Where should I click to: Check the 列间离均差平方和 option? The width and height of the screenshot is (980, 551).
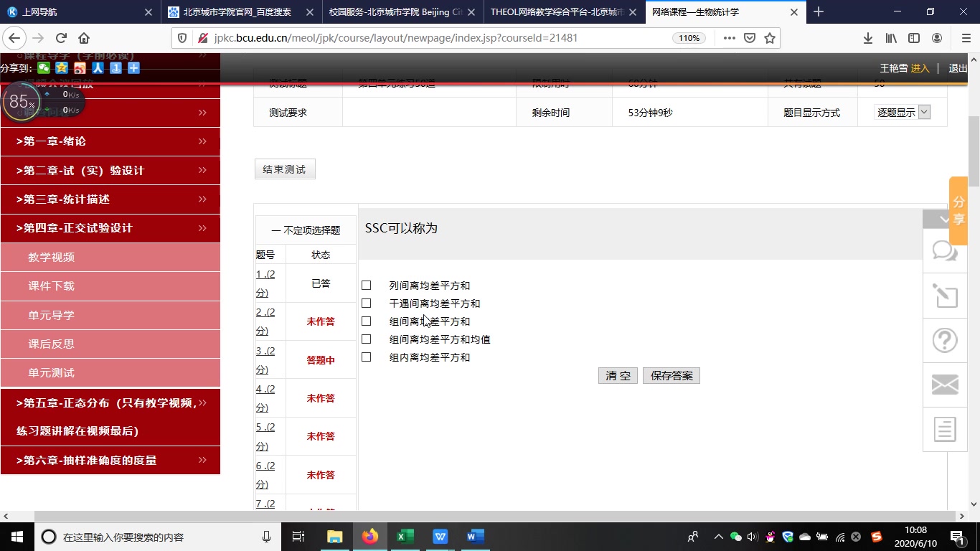[x=366, y=286]
